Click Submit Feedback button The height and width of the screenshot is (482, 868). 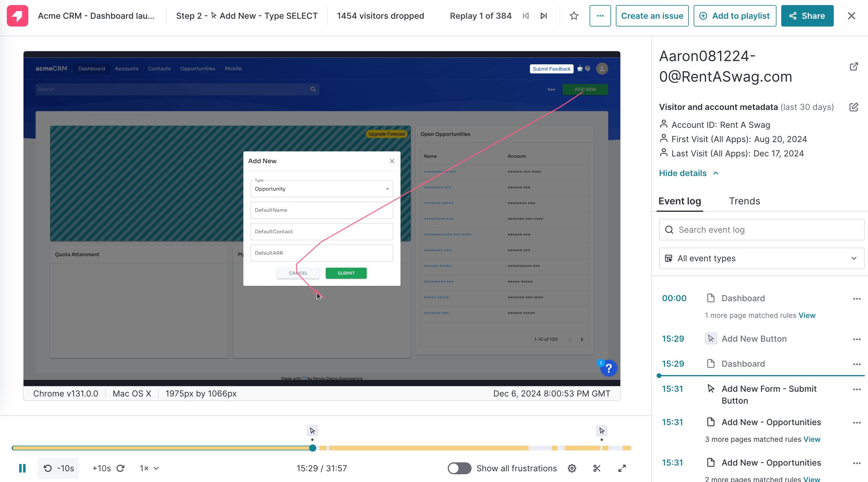[x=552, y=69]
